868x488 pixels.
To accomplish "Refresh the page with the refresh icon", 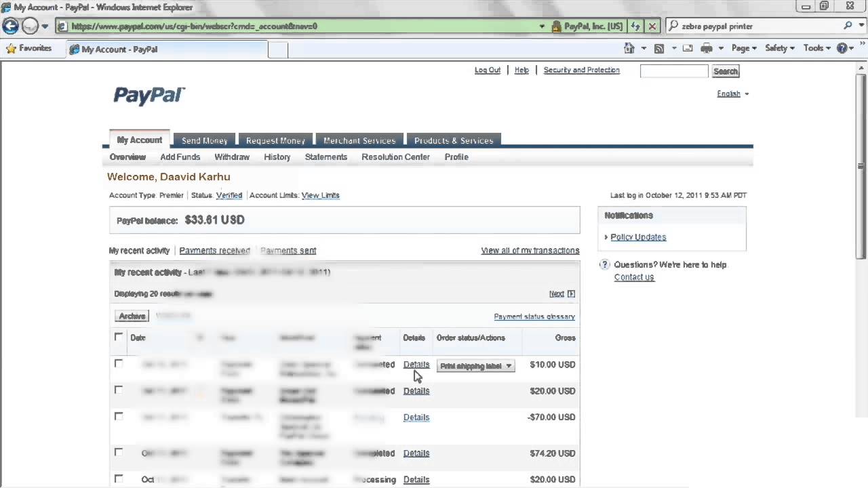I will [x=635, y=26].
